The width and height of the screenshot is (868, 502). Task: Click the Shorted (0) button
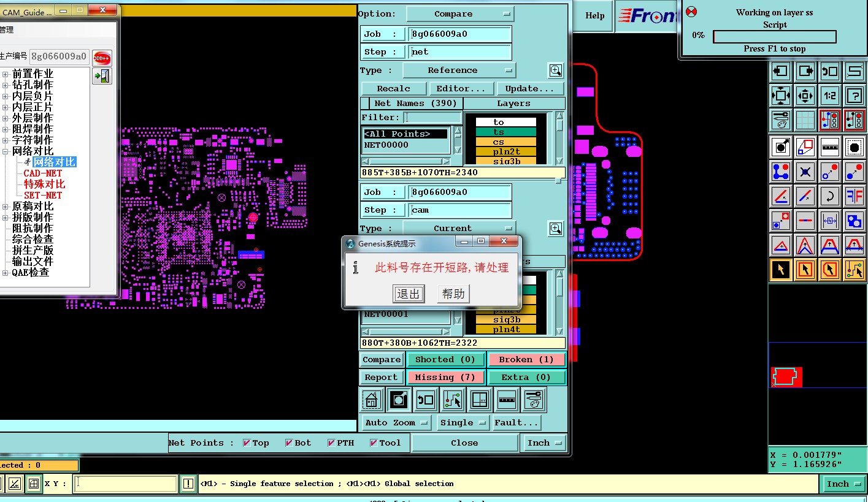[445, 360]
